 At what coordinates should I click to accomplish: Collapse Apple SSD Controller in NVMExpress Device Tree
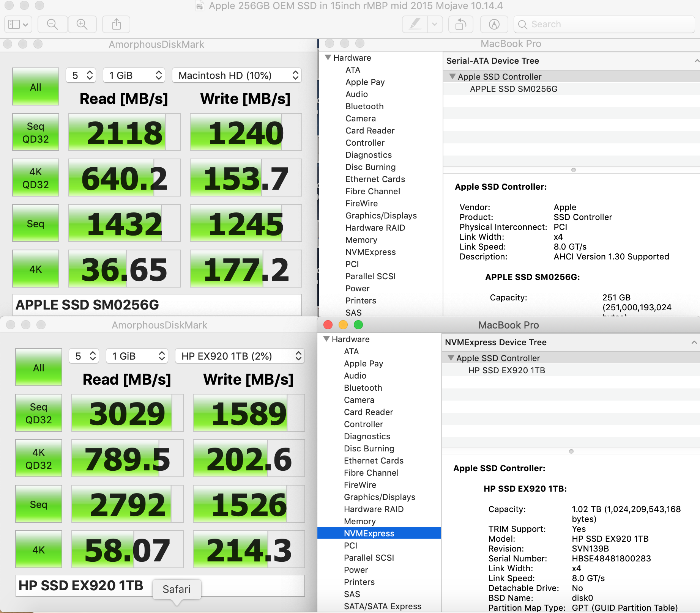pyautogui.click(x=451, y=358)
